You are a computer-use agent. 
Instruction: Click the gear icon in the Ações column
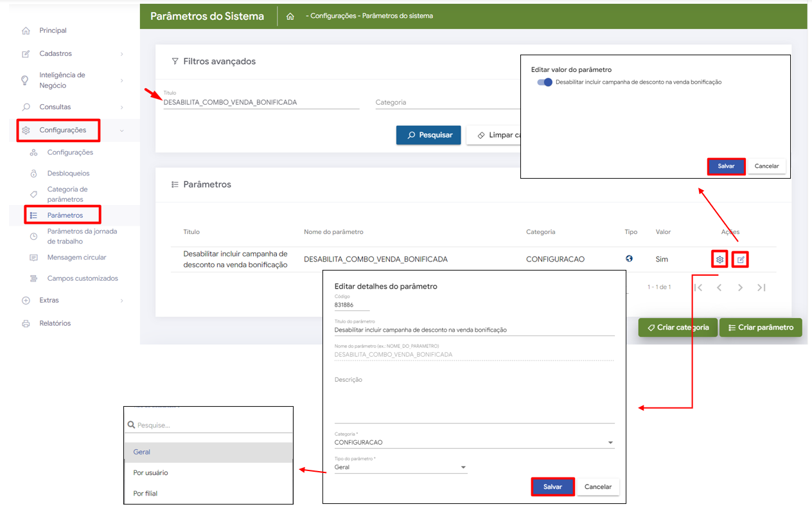click(x=719, y=260)
